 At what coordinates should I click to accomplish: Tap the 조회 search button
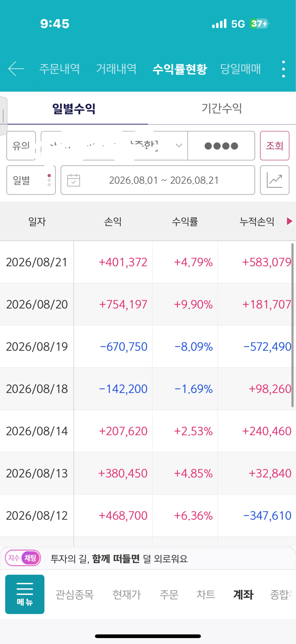tap(275, 145)
